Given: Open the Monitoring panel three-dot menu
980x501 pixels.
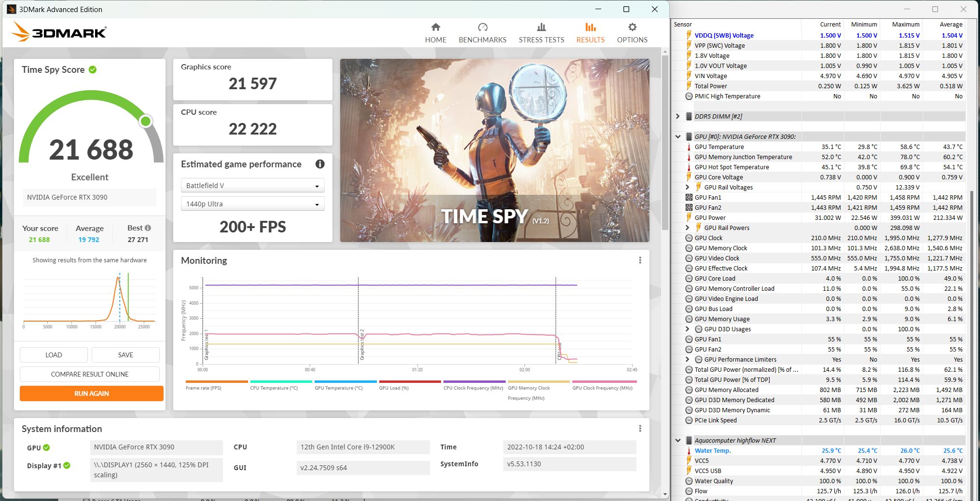Looking at the screenshot, I should [x=640, y=260].
